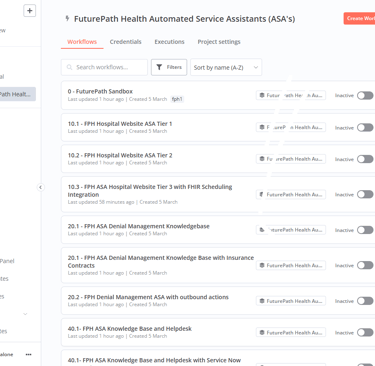This screenshot has width=375, height=366.
Task: Collapse the sidebar with the arrow handle
Action: click(x=40, y=187)
